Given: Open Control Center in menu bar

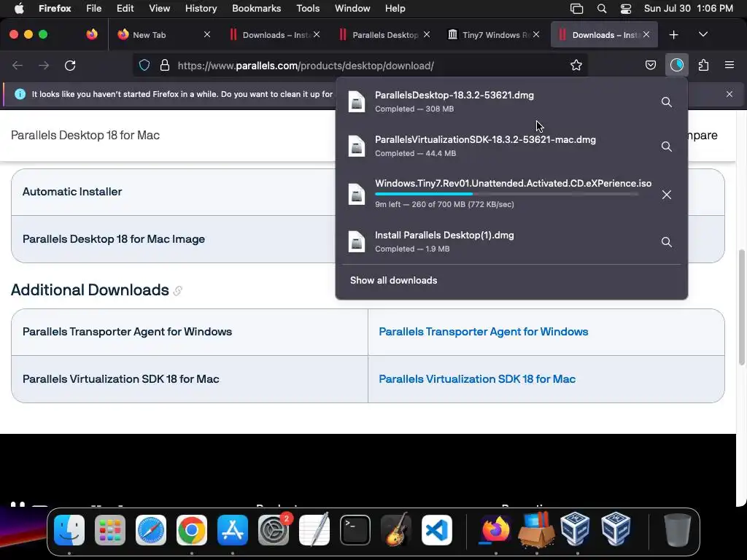Looking at the screenshot, I should click(626, 9).
